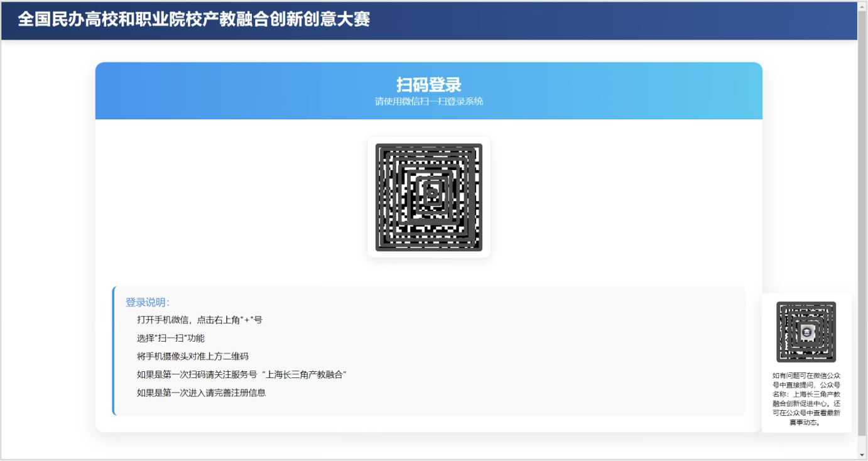Click the help text under the small QR code

806,399
